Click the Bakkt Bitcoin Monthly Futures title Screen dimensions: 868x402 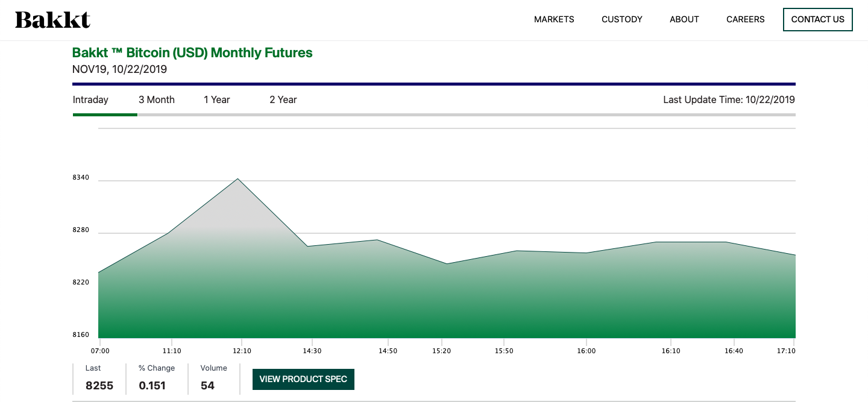click(x=192, y=52)
